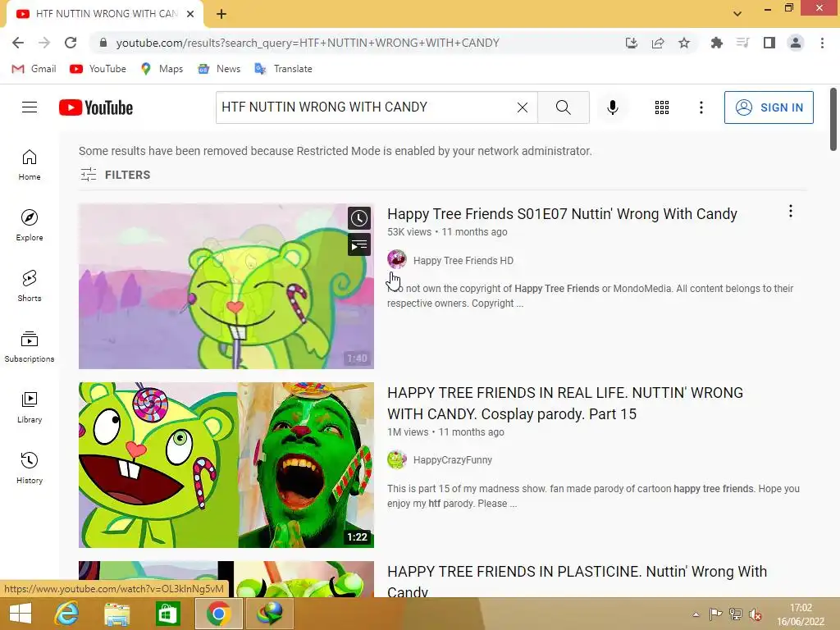The width and height of the screenshot is (840, 630).
Task: Open the Extensions puzzle icon
Action: click(x=716, y=43)
